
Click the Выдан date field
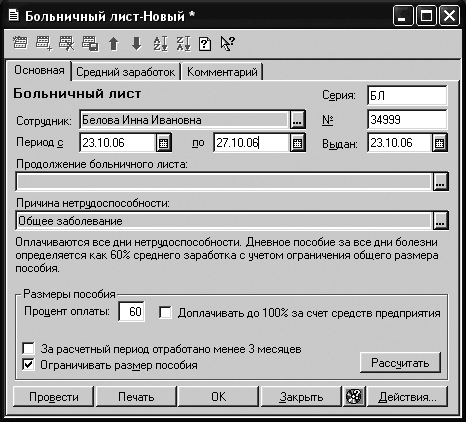[400, 143]
